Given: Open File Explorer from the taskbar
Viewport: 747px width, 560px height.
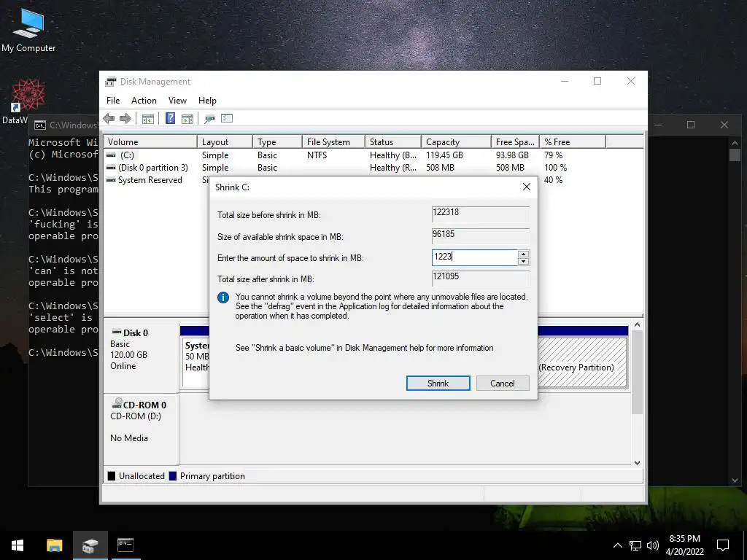Looking at the screenshot, I should (x=54, y=545).
